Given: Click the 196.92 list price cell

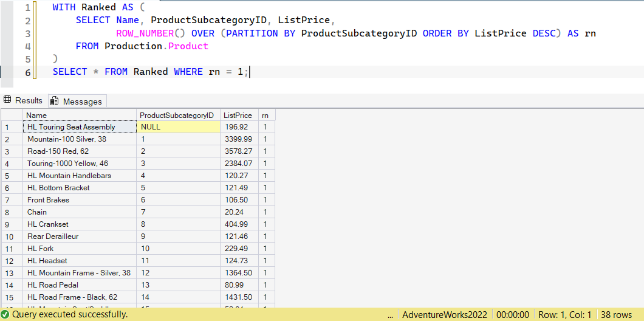Looking at the screenshot, I should point(239,127).
